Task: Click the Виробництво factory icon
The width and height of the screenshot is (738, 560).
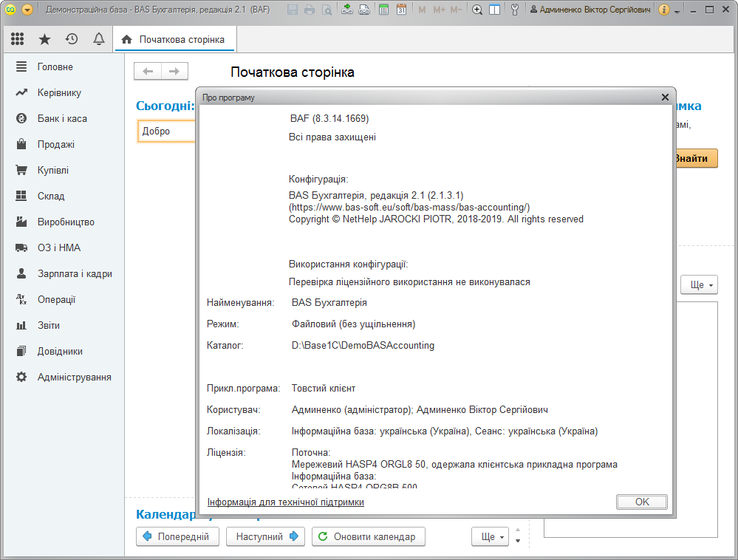Action: tap(21, 222)
